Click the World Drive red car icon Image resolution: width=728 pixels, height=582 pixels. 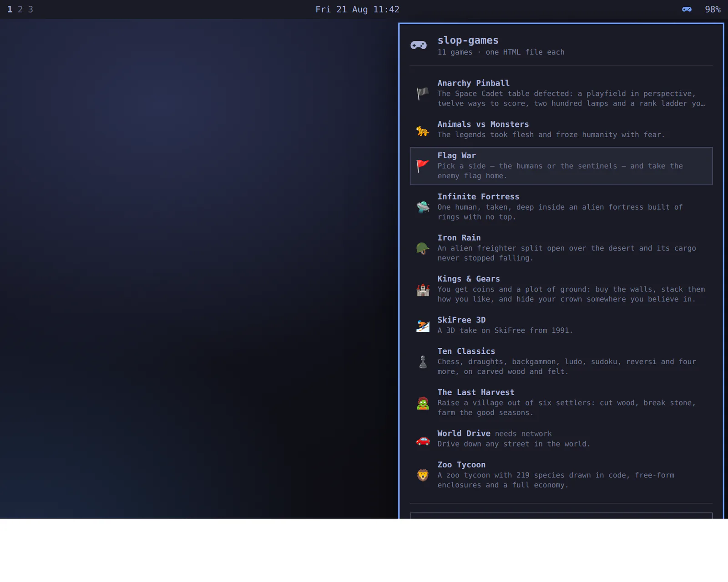(423, 439)
